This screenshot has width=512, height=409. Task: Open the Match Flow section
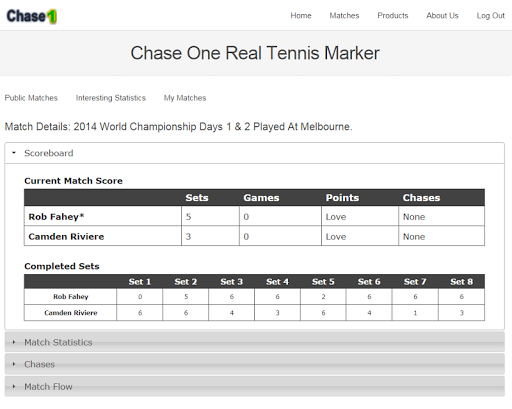[254, 386]
